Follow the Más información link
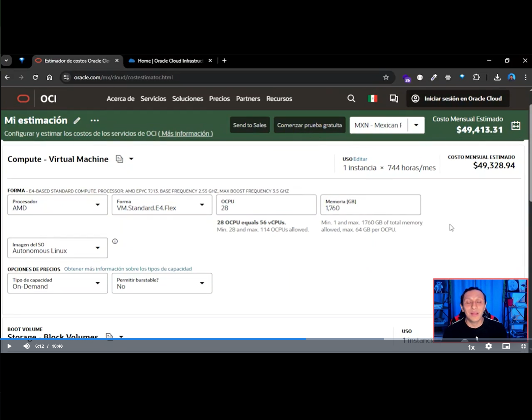532x420 pixels. click(185, 133)
